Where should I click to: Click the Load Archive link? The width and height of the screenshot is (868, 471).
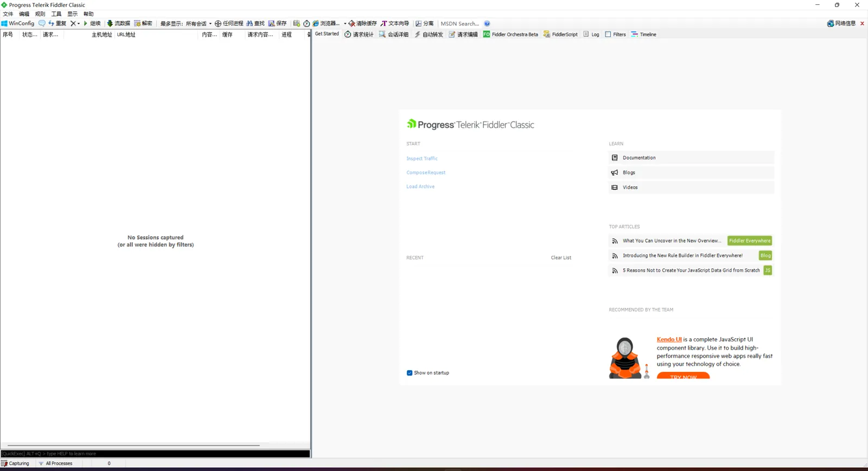click(x=420, y=186)
